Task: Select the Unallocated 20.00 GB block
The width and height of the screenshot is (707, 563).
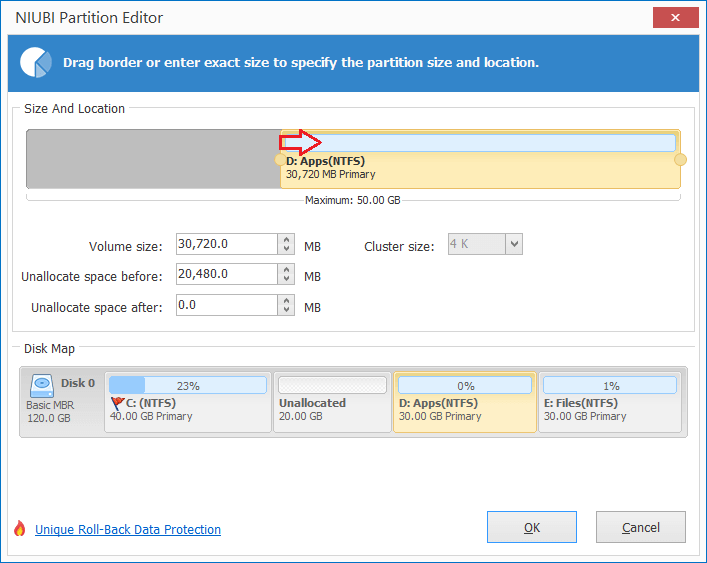Action: point(332,402)
